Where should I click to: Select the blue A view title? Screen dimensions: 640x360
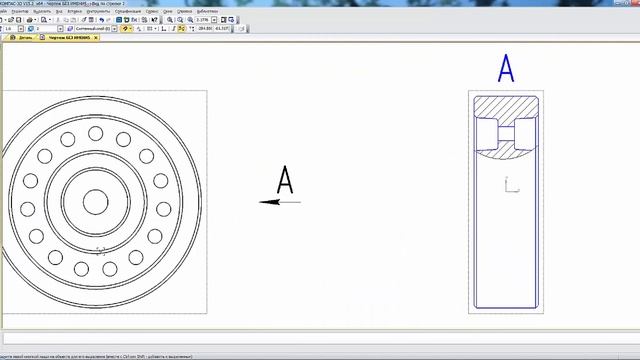[506, 68]
